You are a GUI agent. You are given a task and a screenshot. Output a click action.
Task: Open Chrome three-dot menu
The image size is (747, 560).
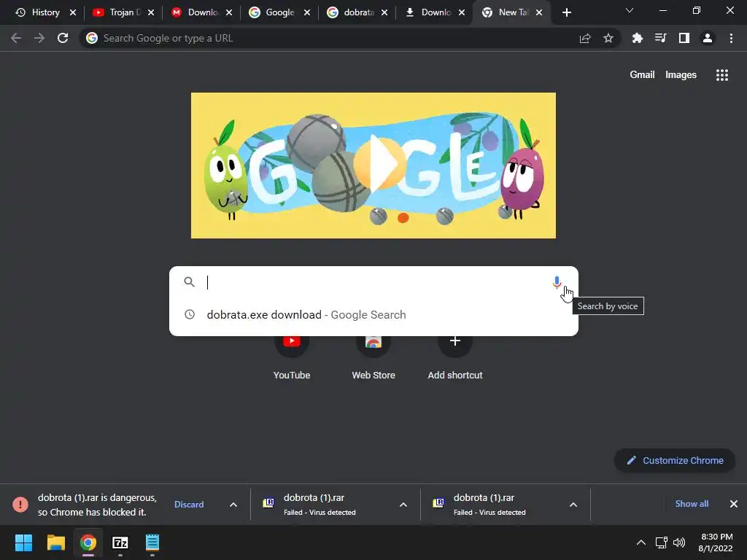pyautogui.click(x=731, y=38)
